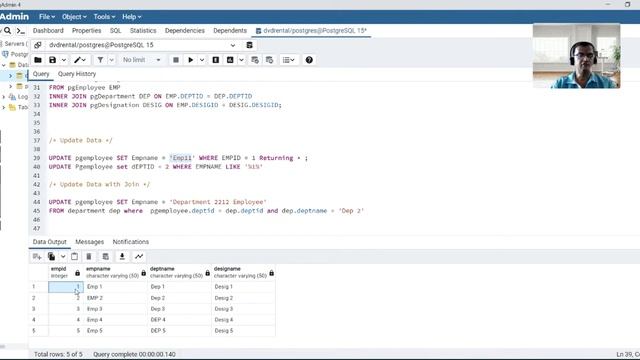640x360 pixels.
Task: Save the query file with the floppy icon
Action: pos(52,60)
